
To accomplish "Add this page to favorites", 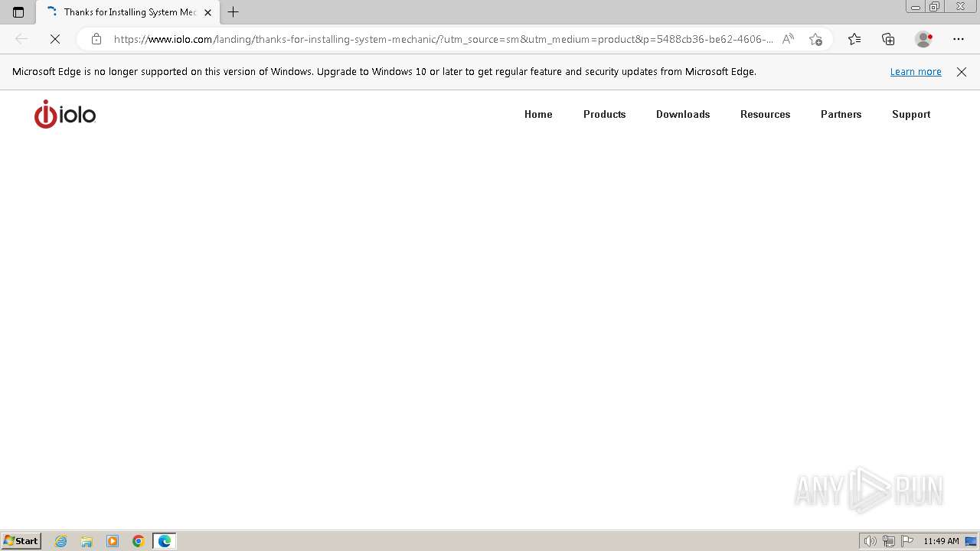I will pos(815,39).
